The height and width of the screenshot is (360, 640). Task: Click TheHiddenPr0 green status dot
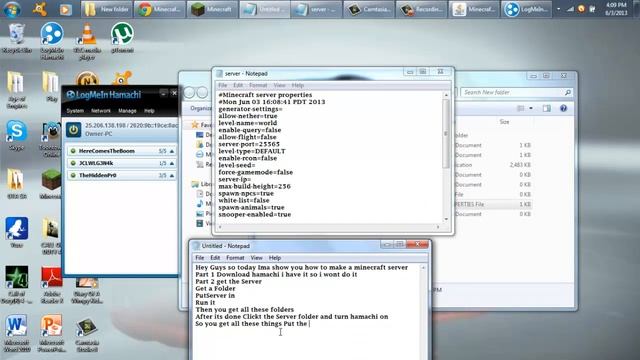point(73,176)
